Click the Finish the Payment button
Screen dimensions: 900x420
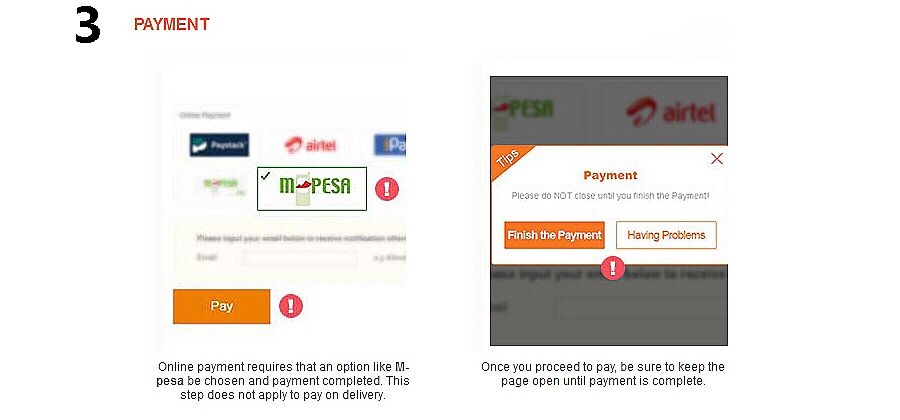pyautogui.click(x=554, y=235)
